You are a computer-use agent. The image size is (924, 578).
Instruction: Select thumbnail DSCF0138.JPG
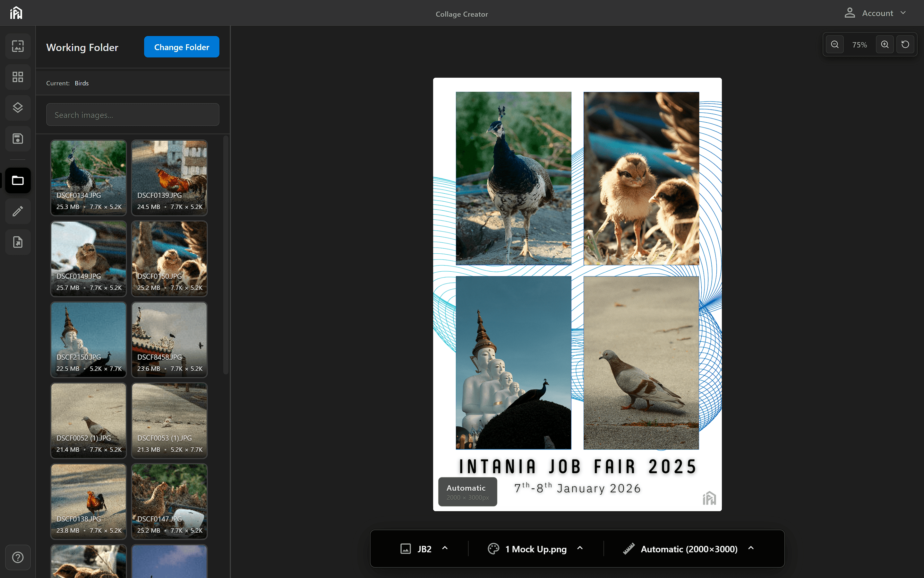(89, 502)
